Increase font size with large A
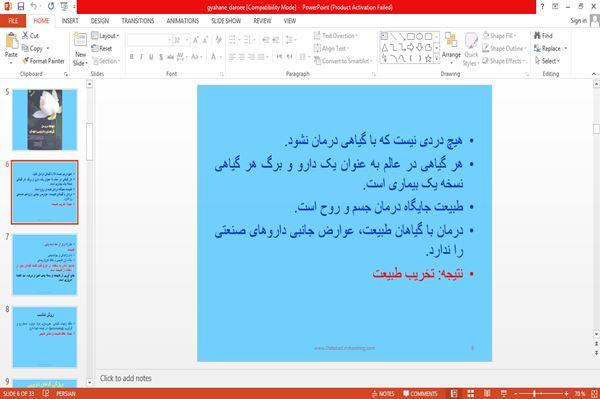 tap(196, 40)
